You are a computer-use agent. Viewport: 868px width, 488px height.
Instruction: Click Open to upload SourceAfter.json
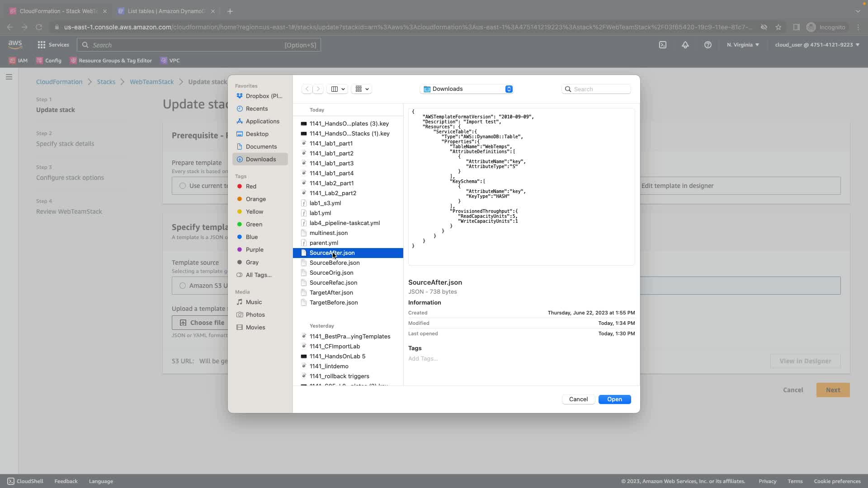(614, 399)
